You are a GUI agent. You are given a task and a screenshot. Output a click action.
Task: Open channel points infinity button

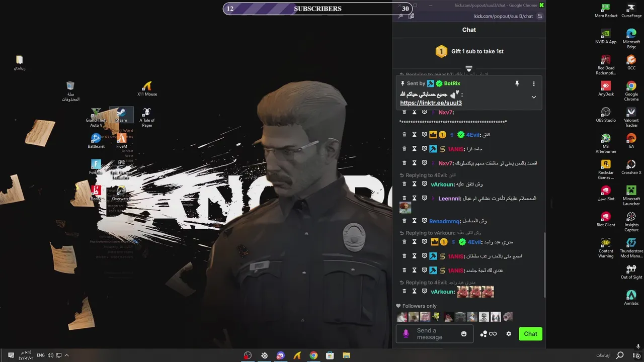click(489, 334)
